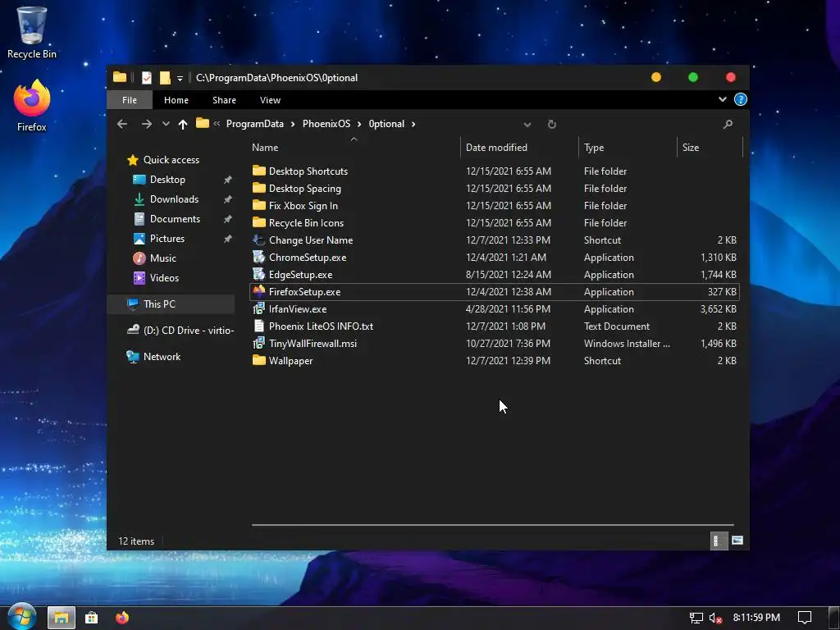Expand chevron between ProgramData and PhoenixOS
The width and height of the screenshot is (840, 630).
pyautogui.click(x=293, y=125)
